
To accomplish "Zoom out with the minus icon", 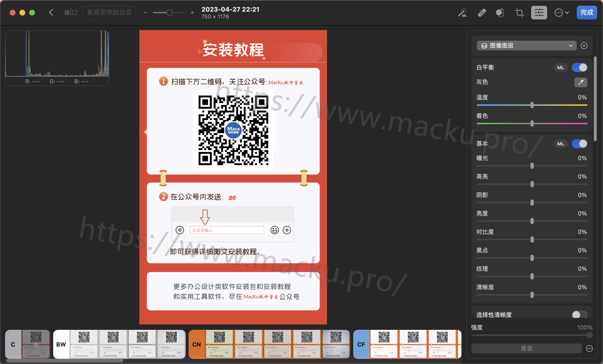I will [x=145, y=12].
